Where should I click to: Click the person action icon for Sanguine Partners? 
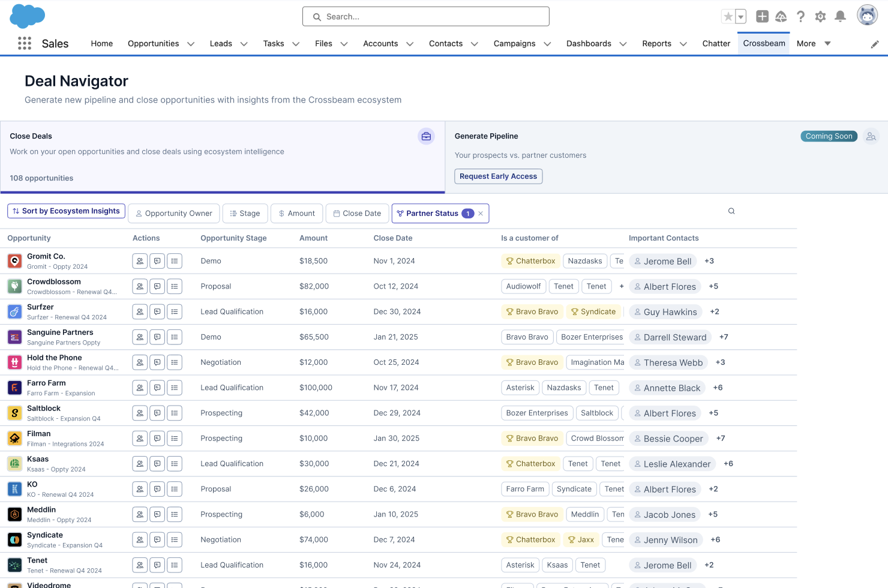point(140,337)
